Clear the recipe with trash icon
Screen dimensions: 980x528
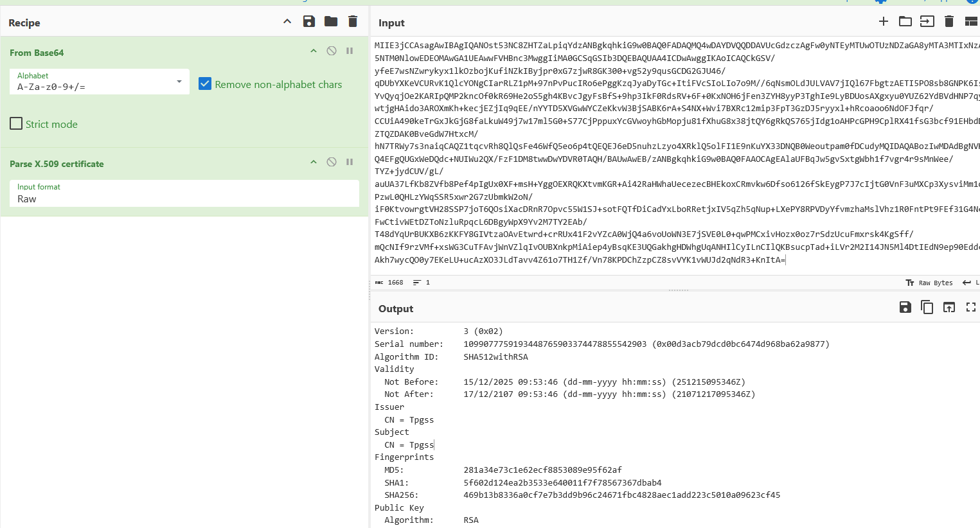click(x=353, y=22)
